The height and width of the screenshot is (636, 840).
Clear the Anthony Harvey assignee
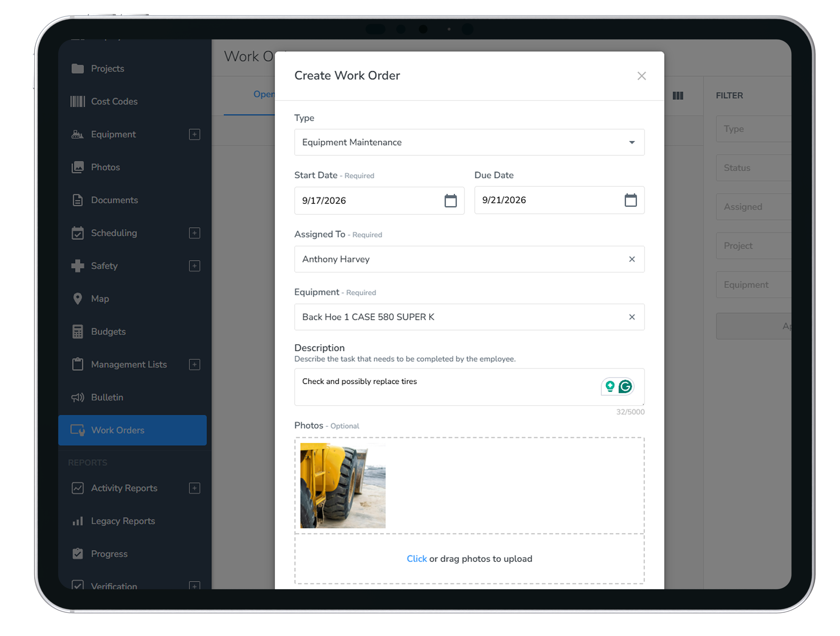tap(632, 259)
